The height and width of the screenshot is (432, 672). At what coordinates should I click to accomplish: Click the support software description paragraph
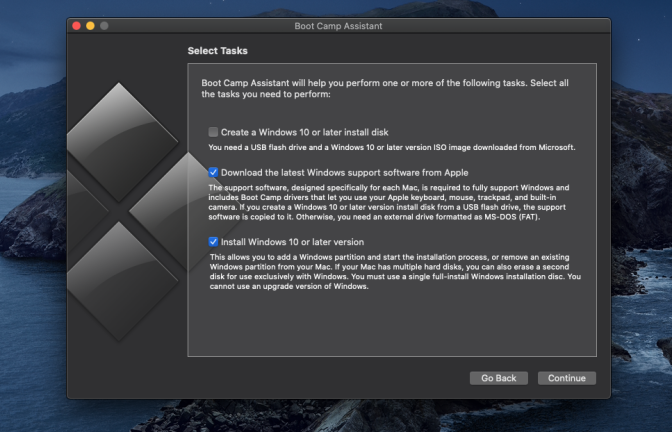tap(389, 202)
